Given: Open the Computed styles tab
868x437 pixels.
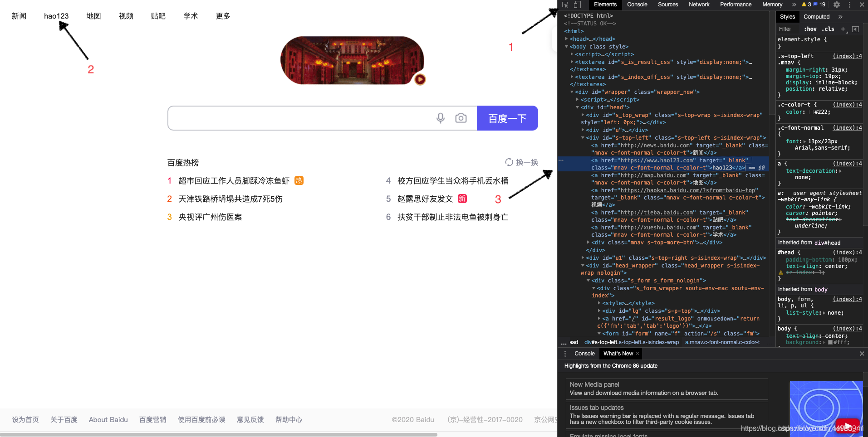Looking at the screenshot, I should point(816,17).
